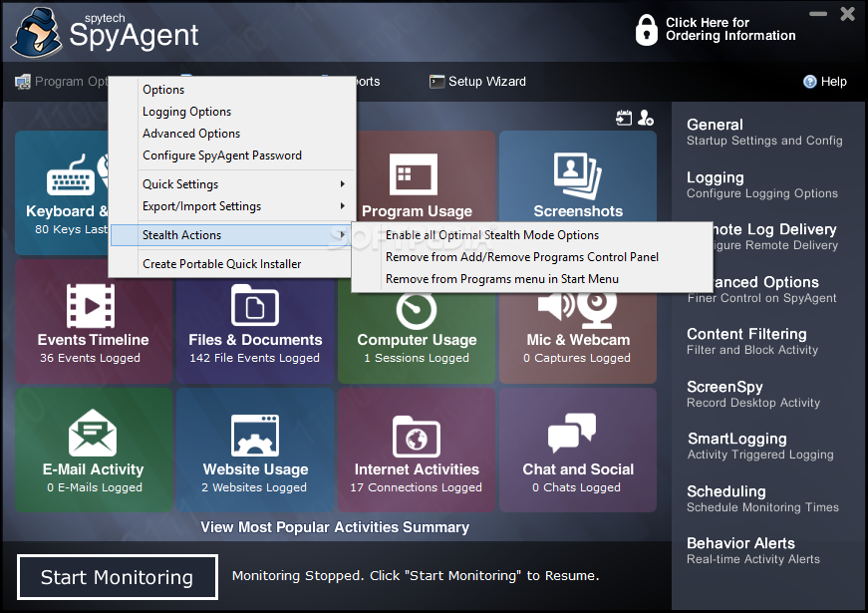The image size is (868, 613).
Task: Open Content Filtering sidebar entry
Action: point(752,341)
